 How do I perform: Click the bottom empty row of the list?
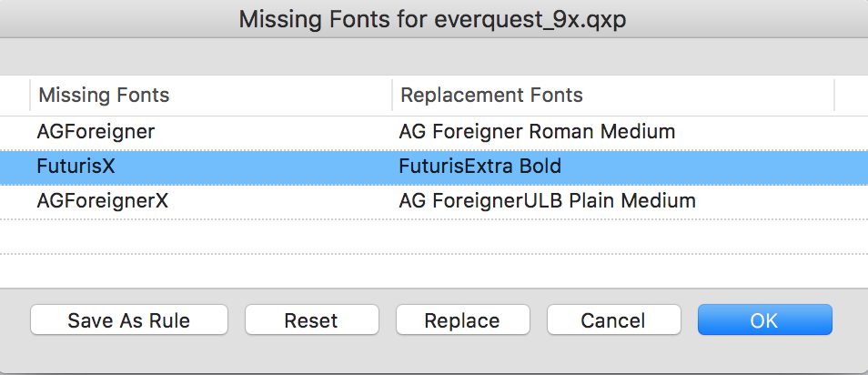[x=433, y=269]
